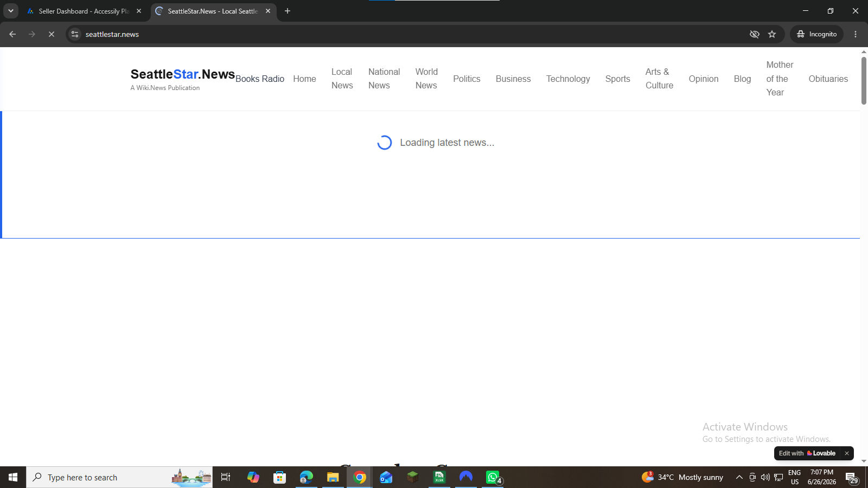Screen dimensions: 868x488
Task: Open the Excel XLSX taskbar icon
Action: coord(439,477)
